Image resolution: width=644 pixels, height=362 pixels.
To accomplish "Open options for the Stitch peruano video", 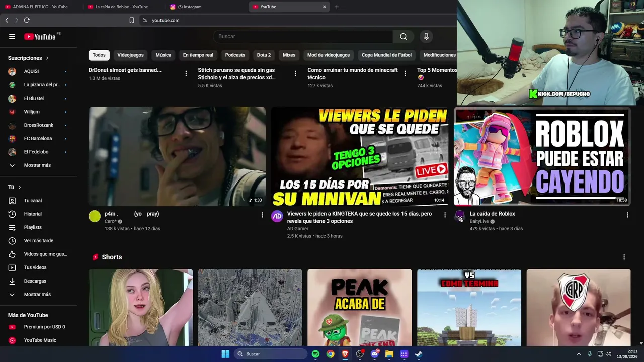I will pyautogui.click(x=295, y=73).
